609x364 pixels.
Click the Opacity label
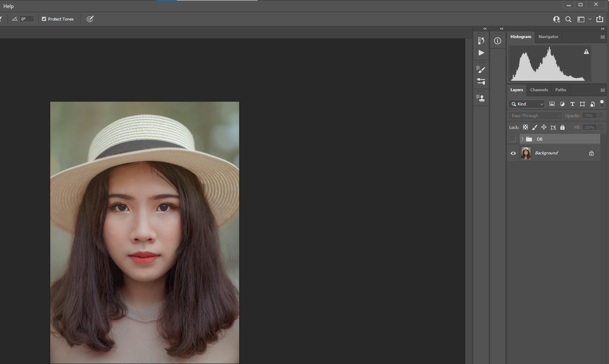pos(572,115)
